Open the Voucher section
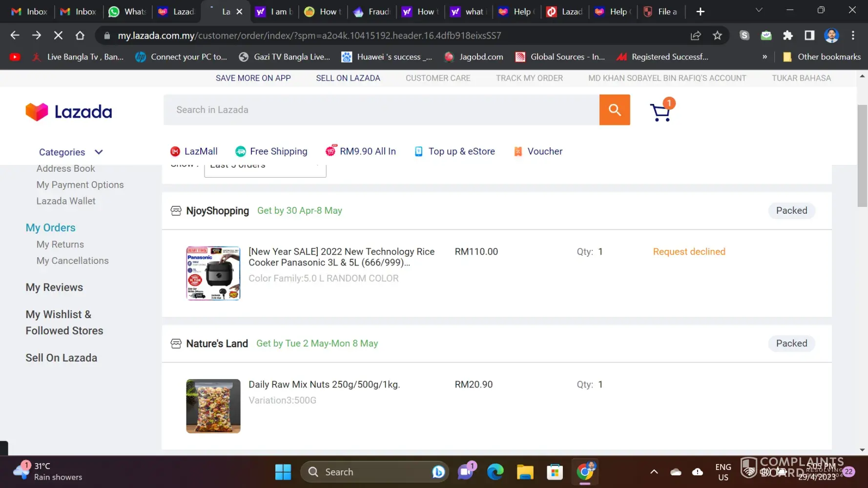 (x=538, y=151)
